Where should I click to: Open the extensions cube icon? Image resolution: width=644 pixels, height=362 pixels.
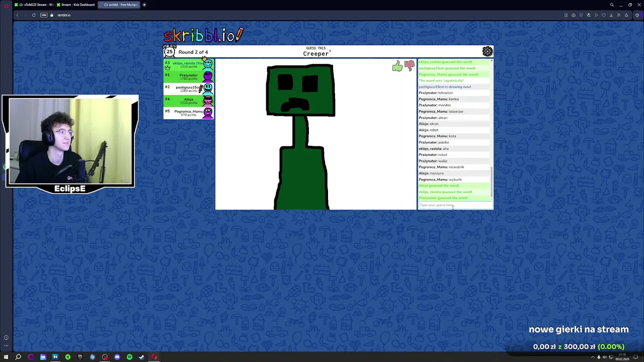point(637,15)
